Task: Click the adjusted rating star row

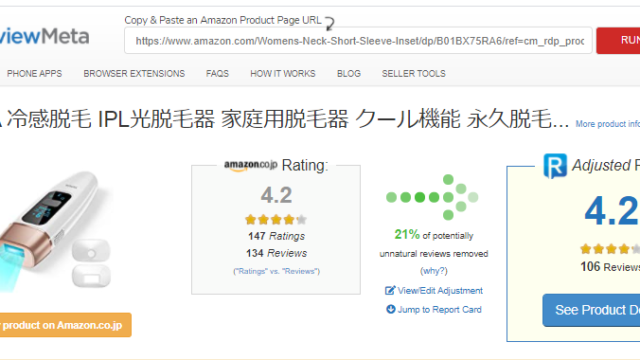Action: (610, 249)
